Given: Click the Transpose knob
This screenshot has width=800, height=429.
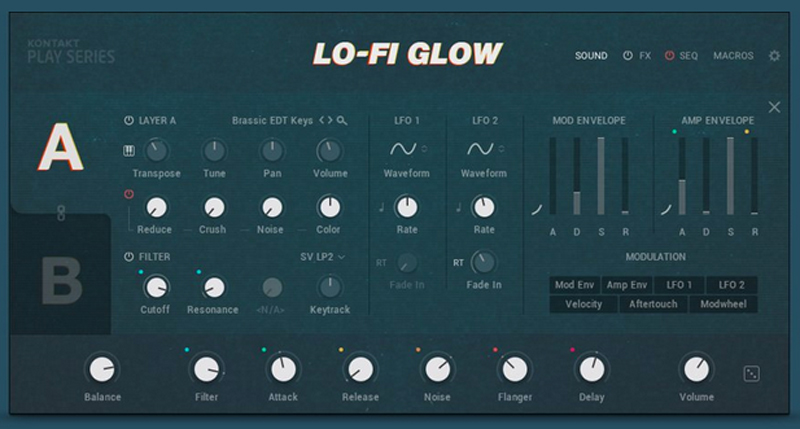Looking at the screenshot, I should click(156, 150).
